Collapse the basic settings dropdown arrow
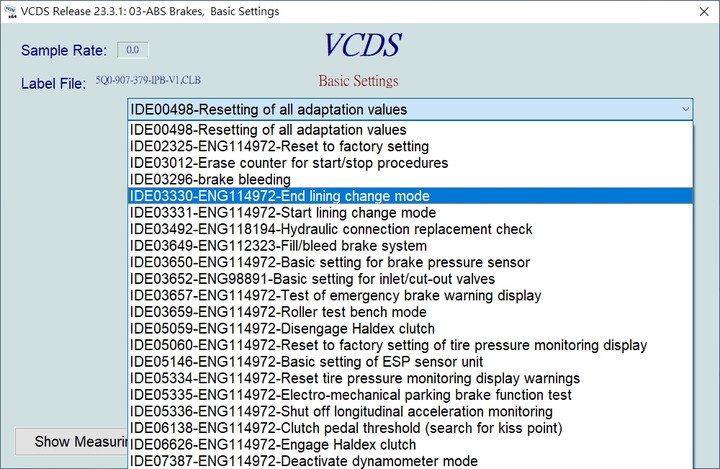 click(685, 109)
